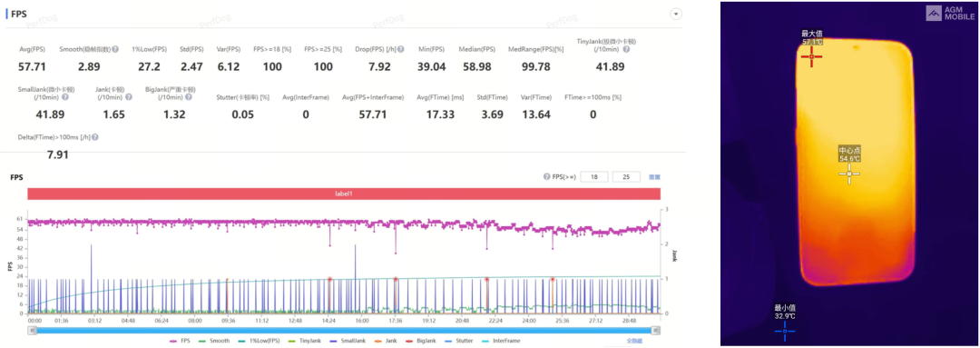Image resolution: width=980 pixels, height=348 pixels.
Task: Select the red label1 bar
Action: point(344,194)
